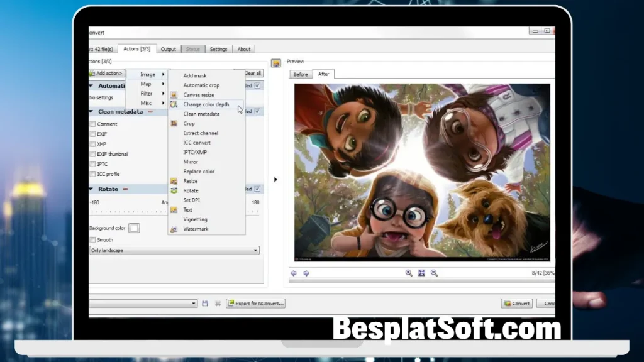Fit the preview image to the window

coord(421,273)
